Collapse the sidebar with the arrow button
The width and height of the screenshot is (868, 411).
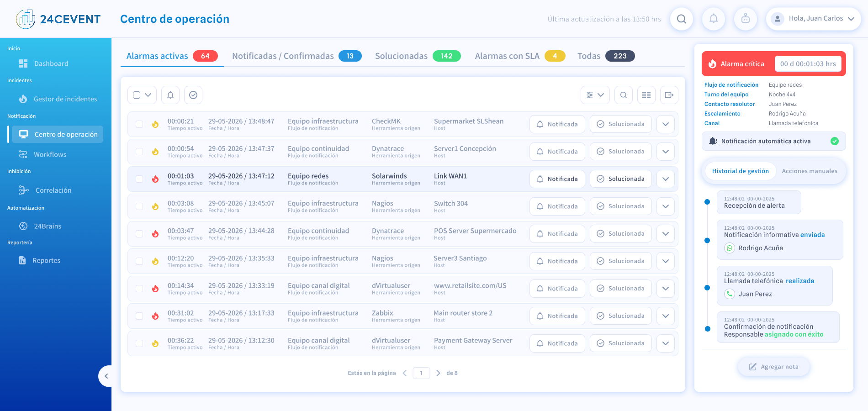106,376
